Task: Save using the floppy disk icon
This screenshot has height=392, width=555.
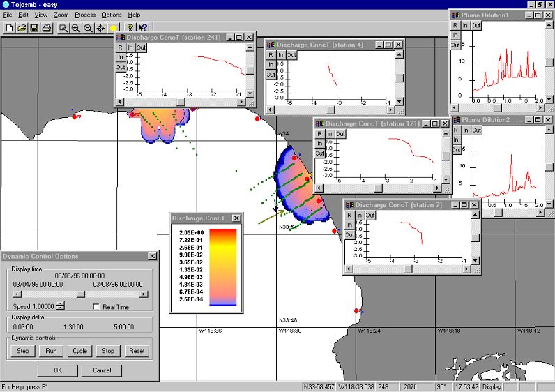Action: 33,28
